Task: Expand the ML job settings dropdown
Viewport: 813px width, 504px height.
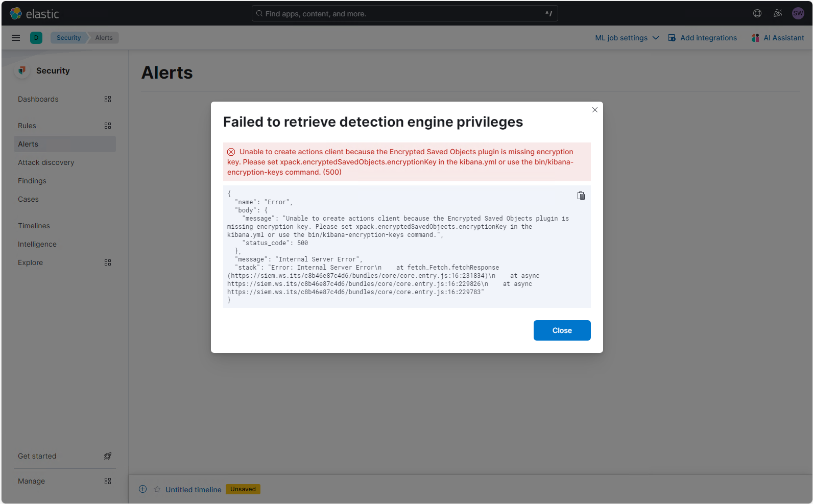Action: click(627, 38)
